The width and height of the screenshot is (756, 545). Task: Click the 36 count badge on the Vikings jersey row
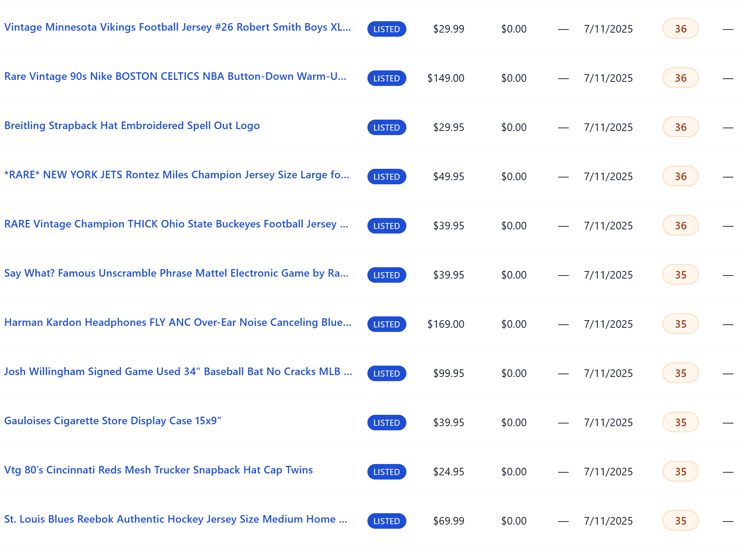coord(680,28)
